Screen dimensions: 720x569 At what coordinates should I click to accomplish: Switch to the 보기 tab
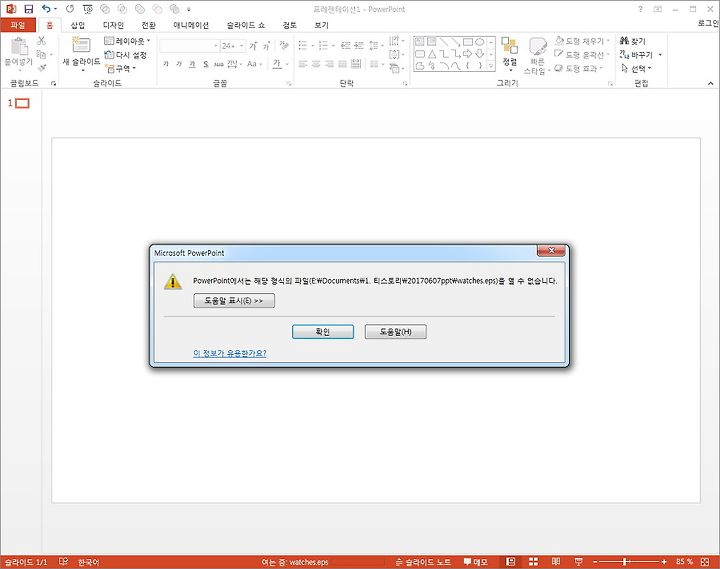[321, 25]
